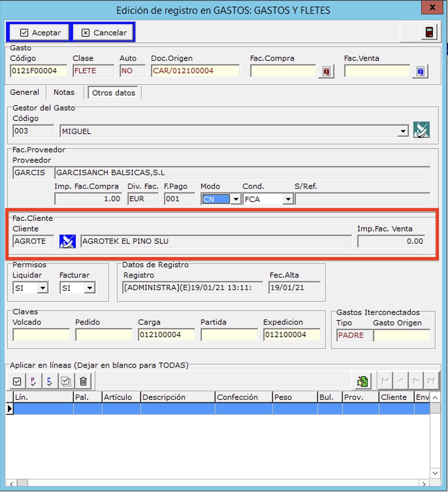
Task: Click the P checkmark icon in lines toolbar
Action: click(x=33, y=381)
